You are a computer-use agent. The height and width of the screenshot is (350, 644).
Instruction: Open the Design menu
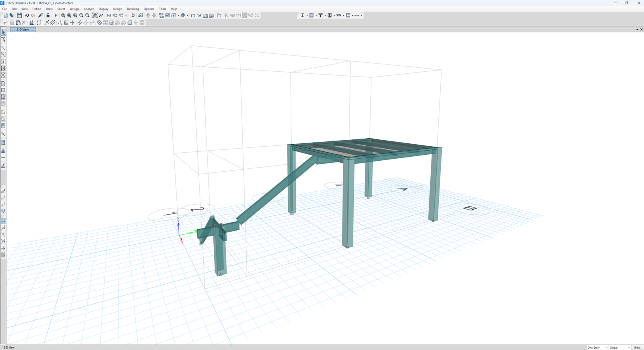118,9
